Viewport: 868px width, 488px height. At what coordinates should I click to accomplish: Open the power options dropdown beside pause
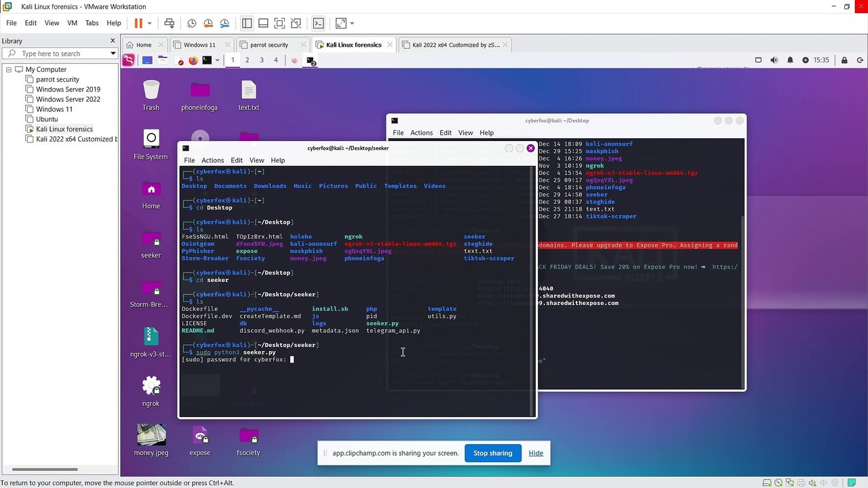click(x=149, y=23)
